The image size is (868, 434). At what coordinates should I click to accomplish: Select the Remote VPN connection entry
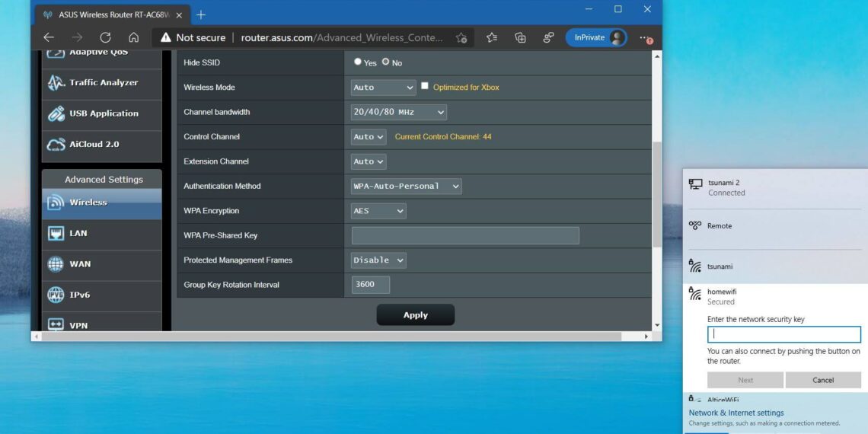[x=775, y=226]
